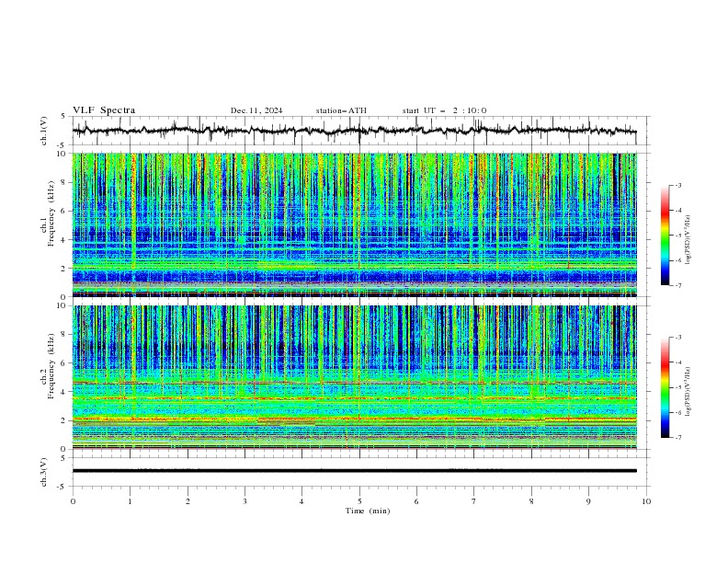Click time axis tick label "1"
Image resolution: width=728 pixels, height=563 pixels.
(130, 501)
